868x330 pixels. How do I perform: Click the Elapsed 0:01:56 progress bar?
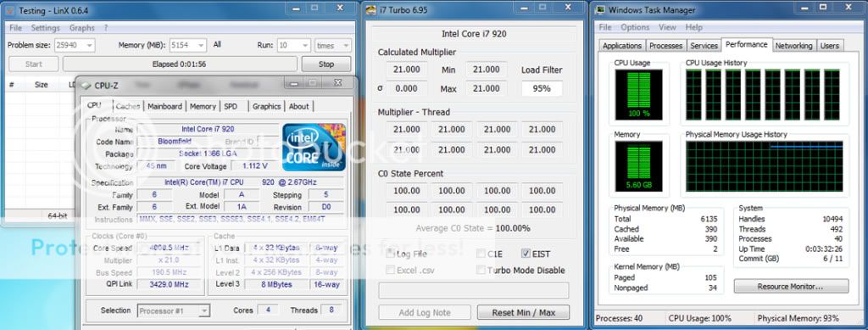(x=180, y=64)
